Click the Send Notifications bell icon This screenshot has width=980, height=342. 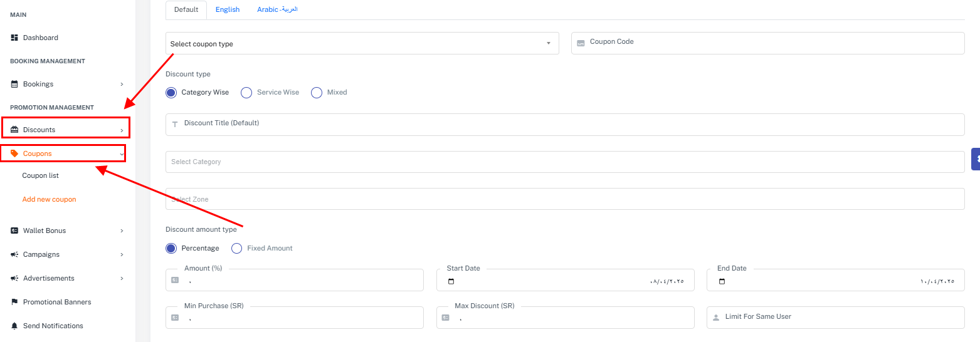coord(14,326)
